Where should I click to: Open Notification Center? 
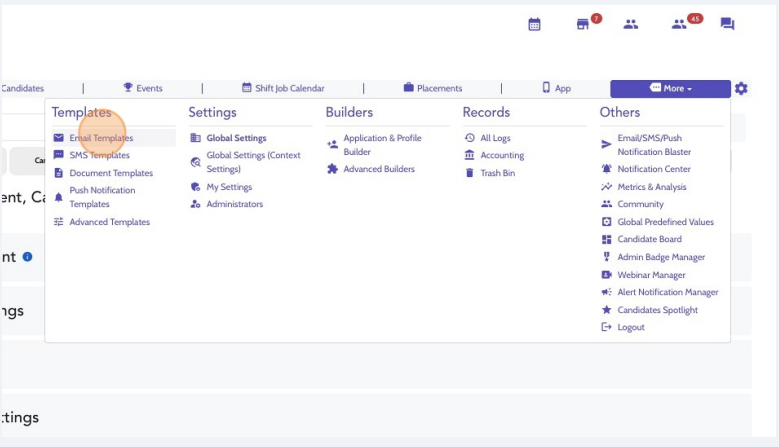654,169
